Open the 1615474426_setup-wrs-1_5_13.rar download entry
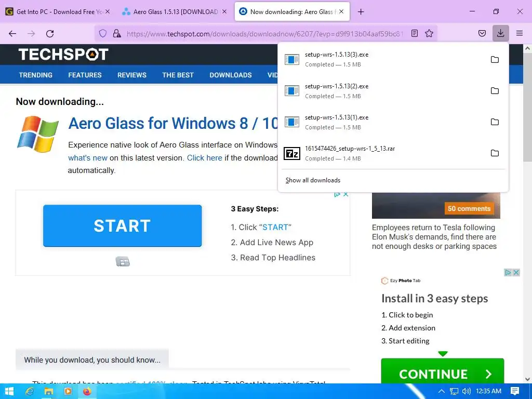This screenshot has height=399, width=532. click(x=382, y=153)
